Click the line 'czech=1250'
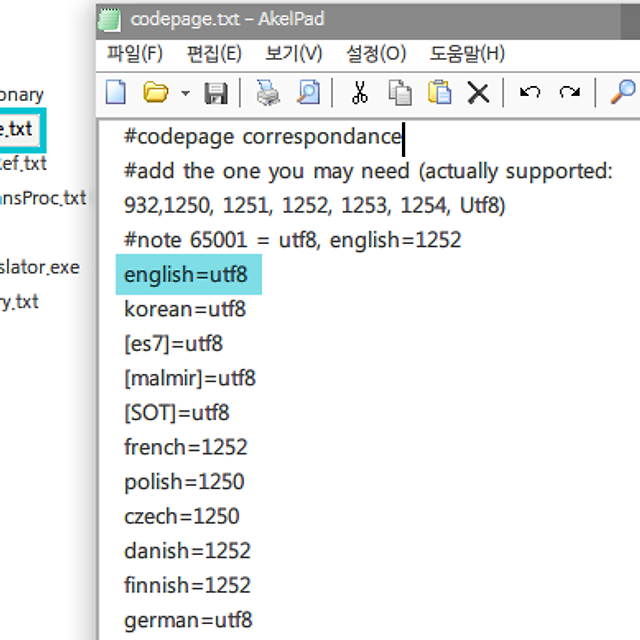640x640 pixels. pos(182,516)
